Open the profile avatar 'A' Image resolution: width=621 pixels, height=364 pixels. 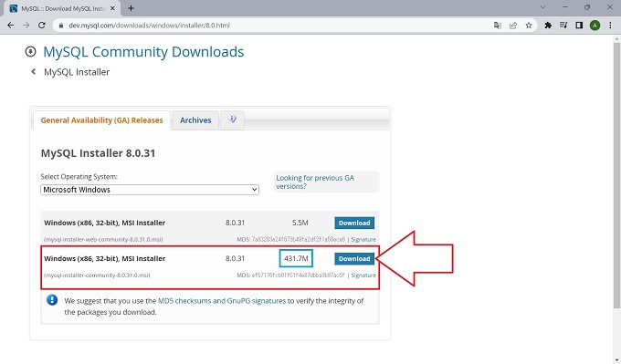[x=595, y=26]
